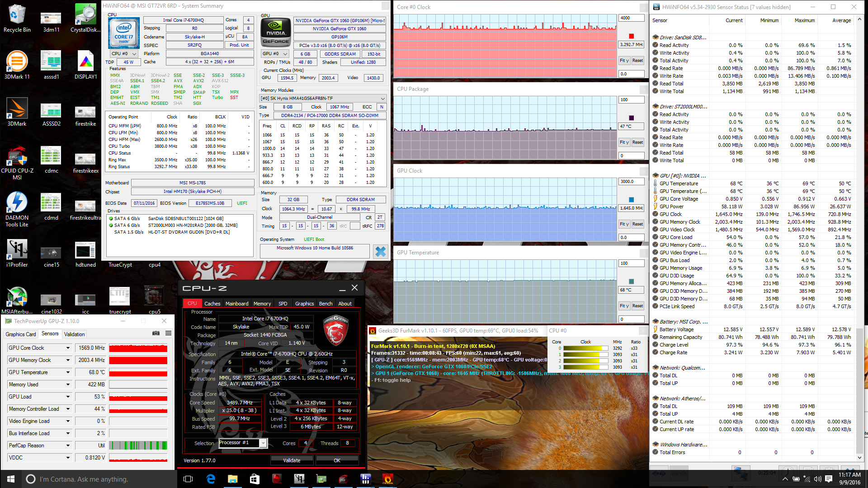868x488 pixels.
Task: Open CPU-Z Bench tab
Action: pos(325,304)
